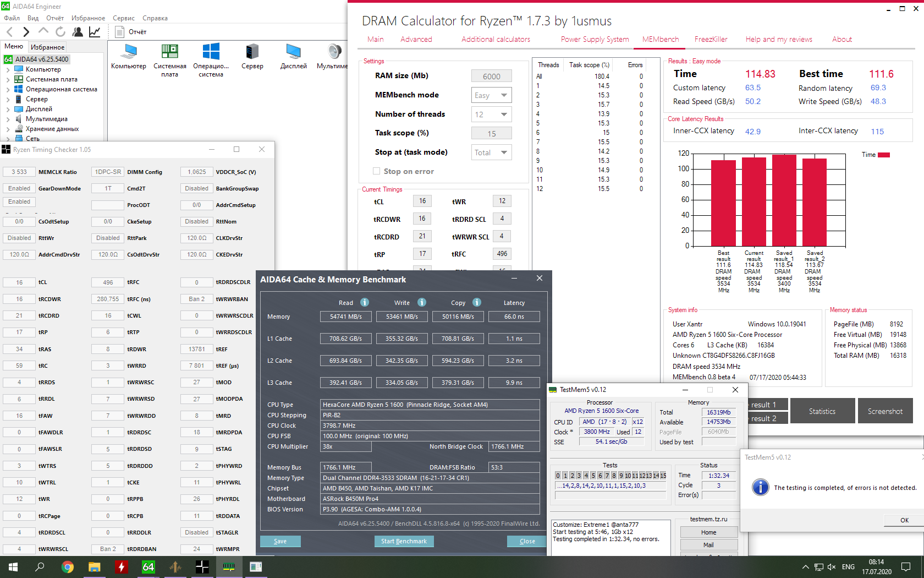
Task: Open the Мультимедиа speaker large icon
Action: pyautogui.click(x=334, y=52)
